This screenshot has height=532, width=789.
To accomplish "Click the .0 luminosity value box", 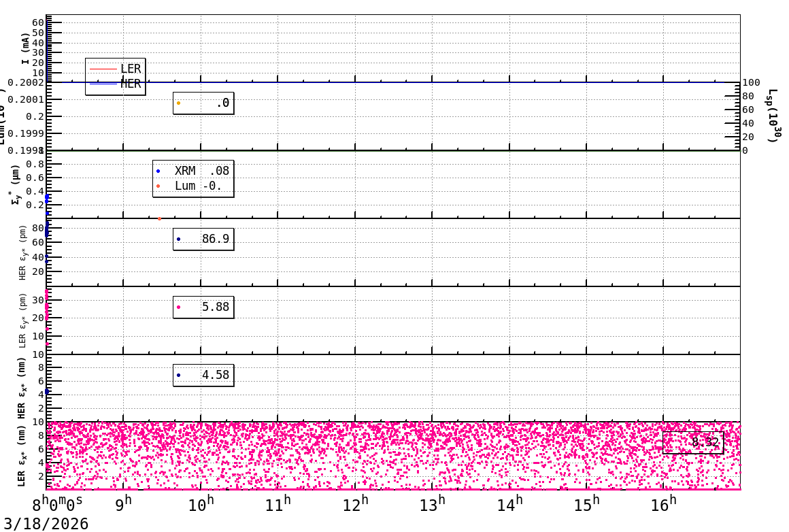I will (203, 103).
